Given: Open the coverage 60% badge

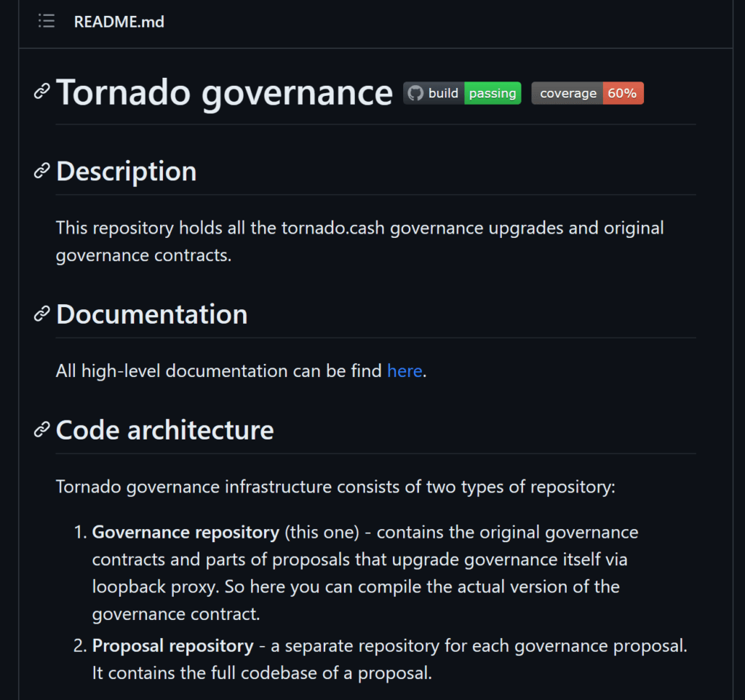Looking at the screenshot, I should point(587,93).
